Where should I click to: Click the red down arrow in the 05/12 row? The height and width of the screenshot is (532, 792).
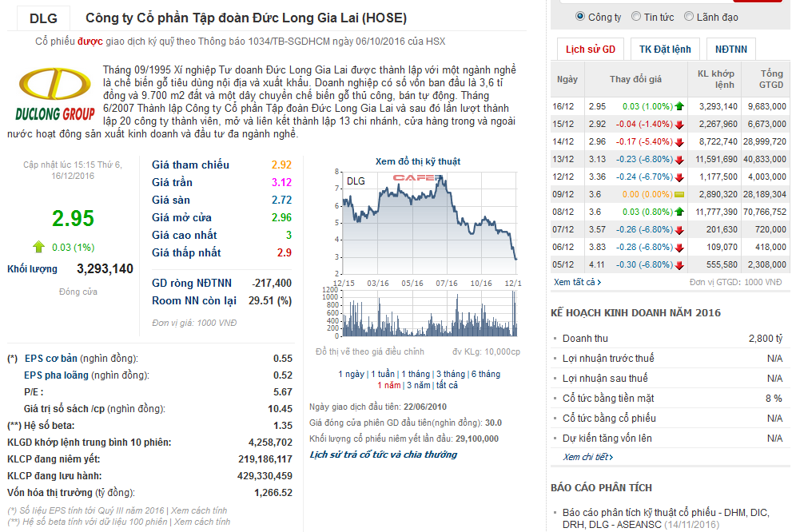point(679,264)
